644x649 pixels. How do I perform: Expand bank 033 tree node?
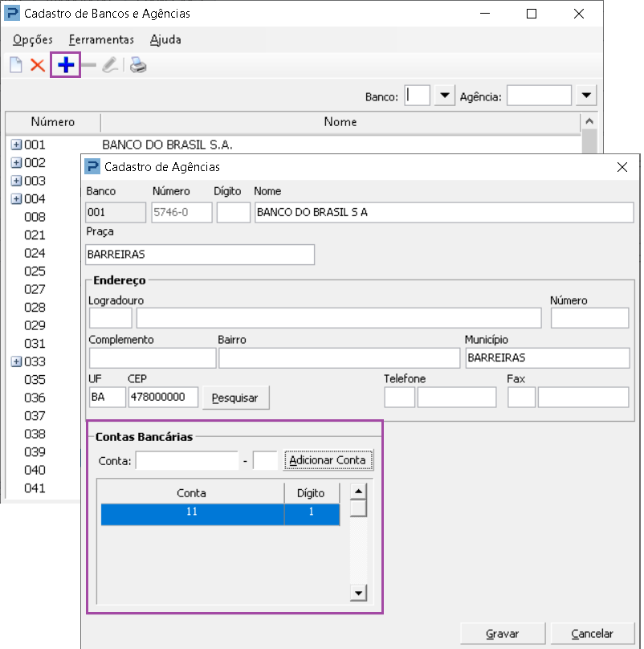coord(16,361)
